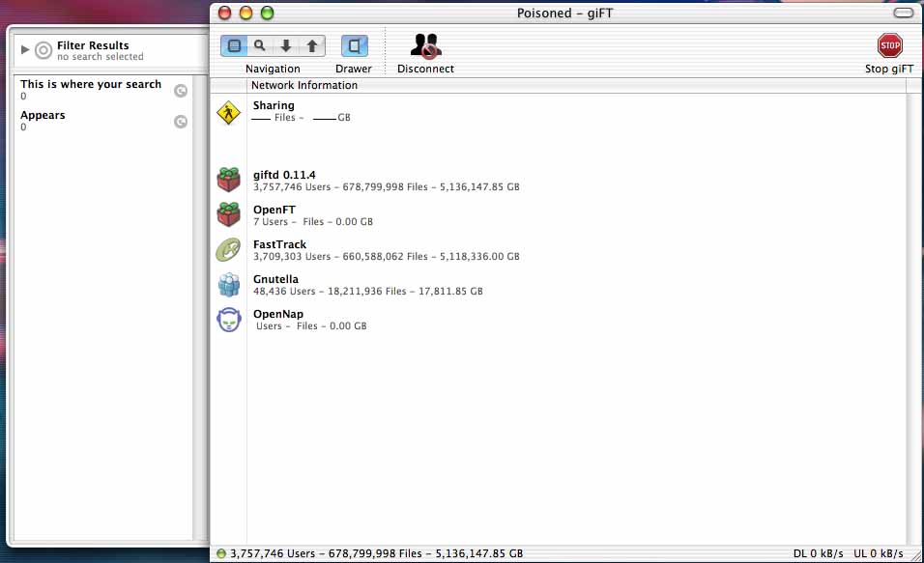Select the 'FastTrack' network row

[558, 250]
